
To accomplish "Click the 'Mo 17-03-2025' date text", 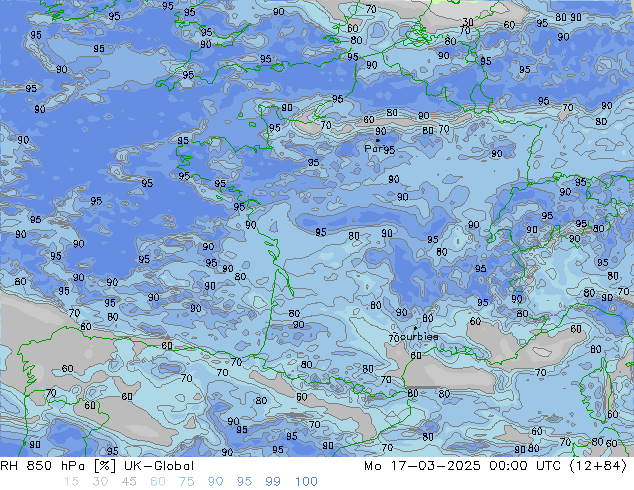I will (422, 466).
